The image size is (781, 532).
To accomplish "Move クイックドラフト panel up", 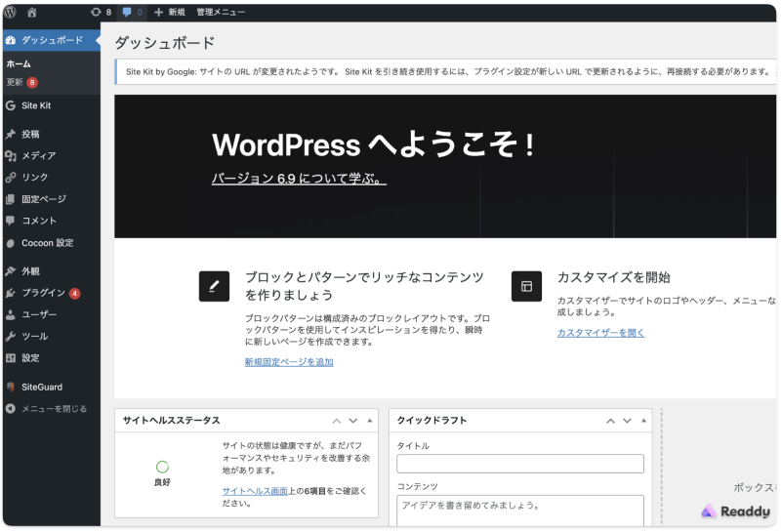I will (611, 421).
